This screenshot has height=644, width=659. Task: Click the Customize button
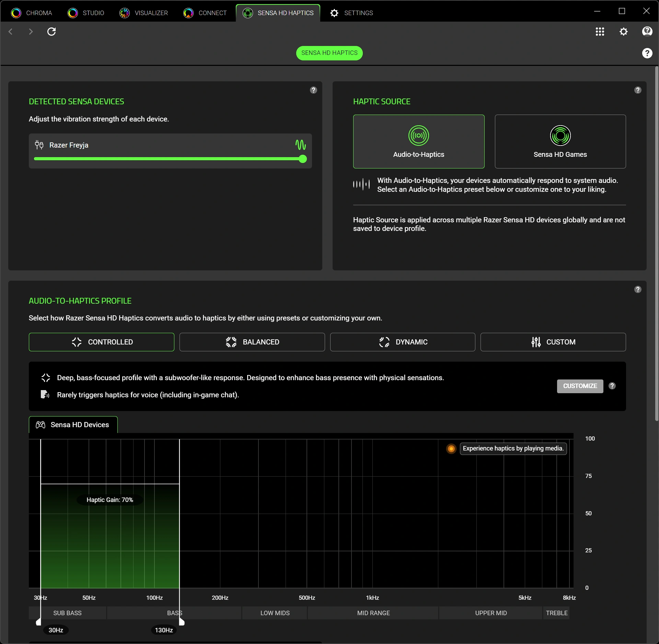[580, 386]
